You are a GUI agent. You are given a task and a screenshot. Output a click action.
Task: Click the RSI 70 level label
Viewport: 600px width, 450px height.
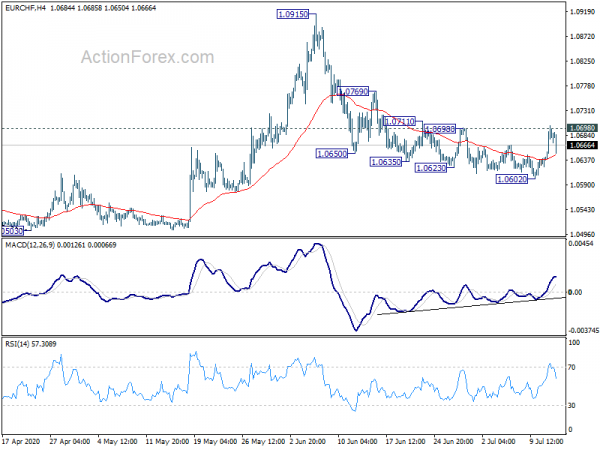click(x=572, y=367)
